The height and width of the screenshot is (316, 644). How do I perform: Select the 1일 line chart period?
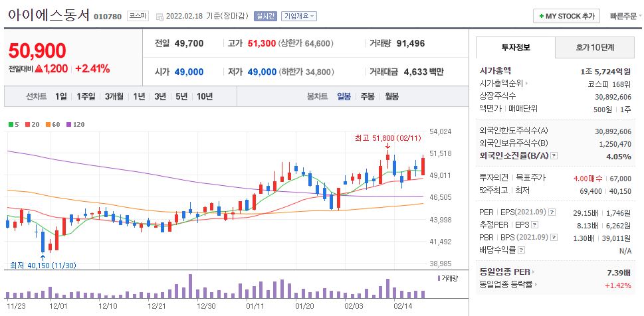point(60,97)
